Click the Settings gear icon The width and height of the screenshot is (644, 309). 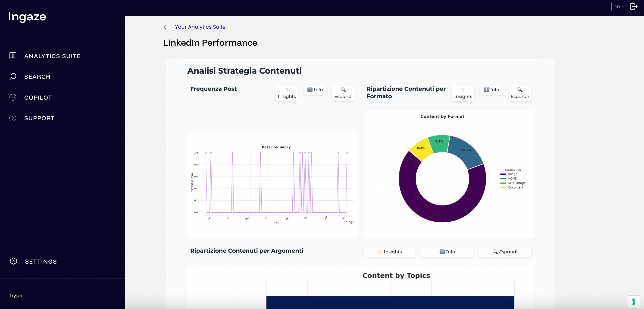(13, 261)
